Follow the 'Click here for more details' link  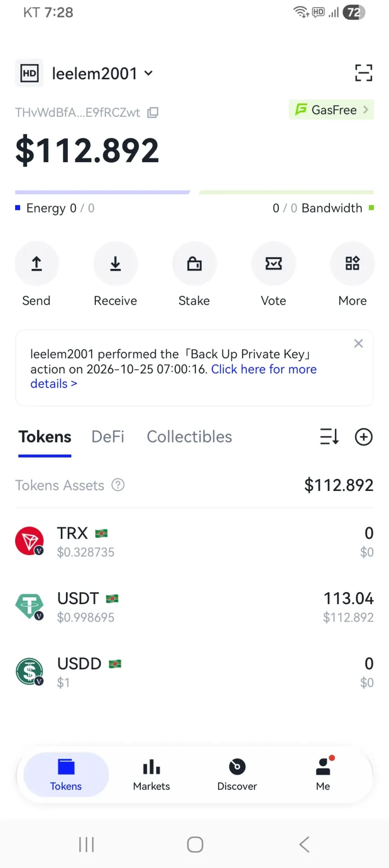tap(174, 377)
